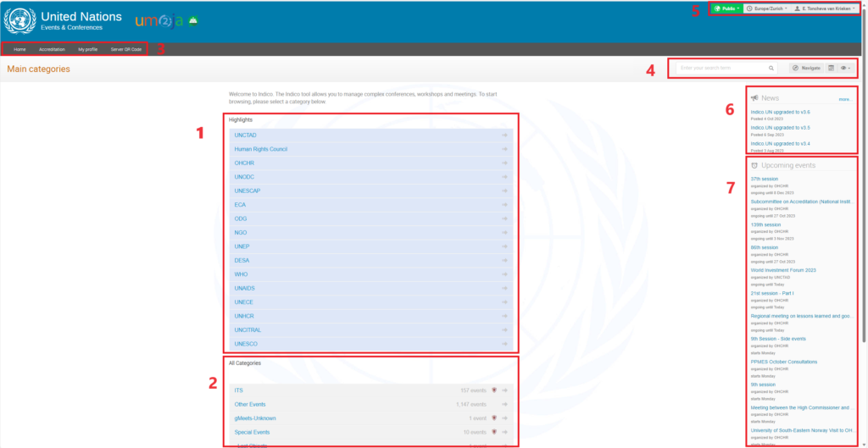This screenshot has height=448, width=868.
Task: Open the eye view options dropdown
Action: pos(845,68)
